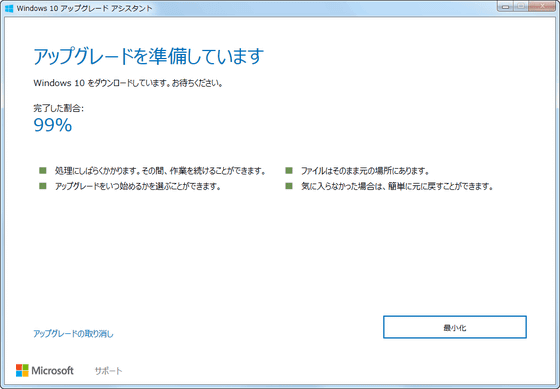
Task: Minimize the window from the title bar
Action: pyautogui.click(x=505, y=6)
